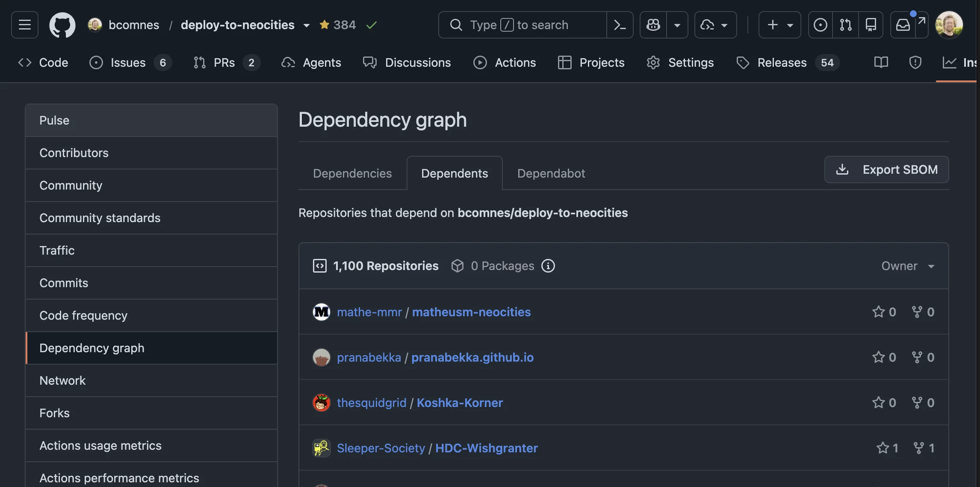Click 1,100 Repositories filter
Viewport: 980px width, 487px height.
(376, 266)
